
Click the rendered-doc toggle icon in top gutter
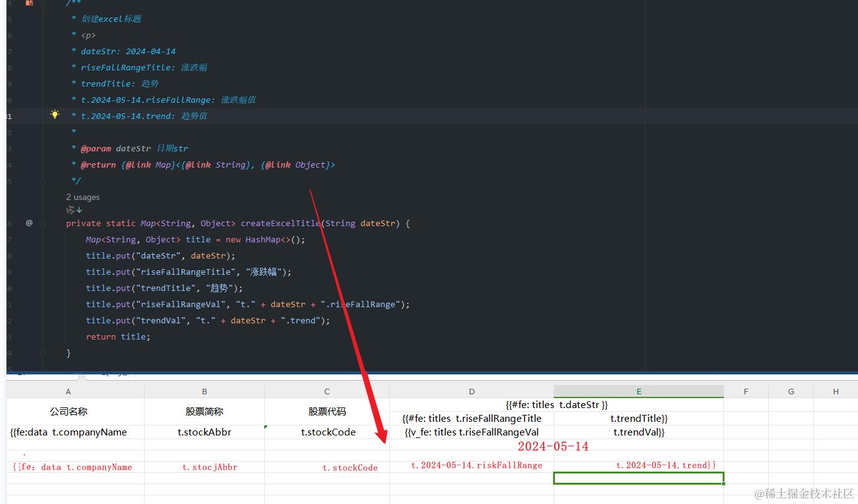pyautogui.click(x=29, y=3)
